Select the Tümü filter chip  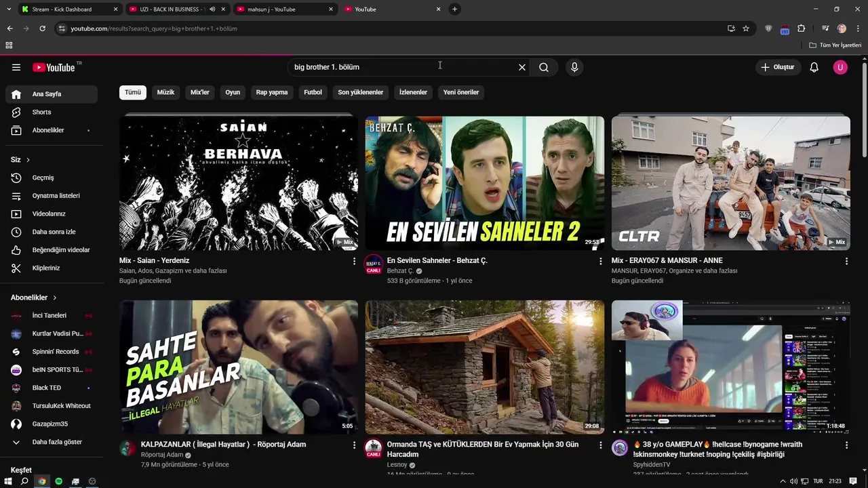(133, 92)
